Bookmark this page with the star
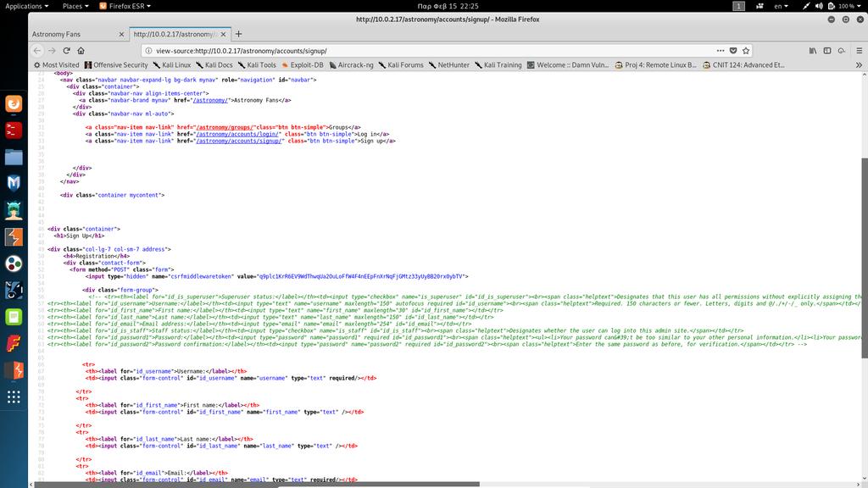Screen dimensions: 868x488 (x=746, y=50)
